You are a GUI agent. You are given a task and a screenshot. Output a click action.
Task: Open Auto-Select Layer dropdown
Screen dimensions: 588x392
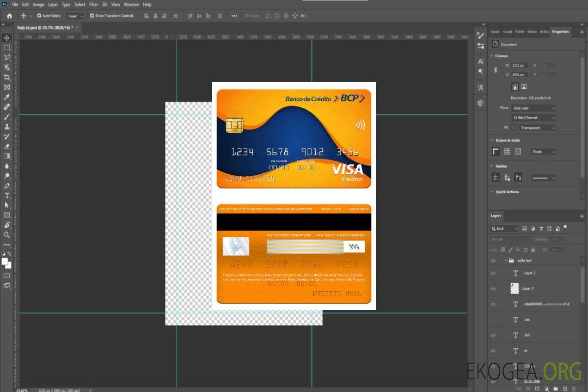75,16
